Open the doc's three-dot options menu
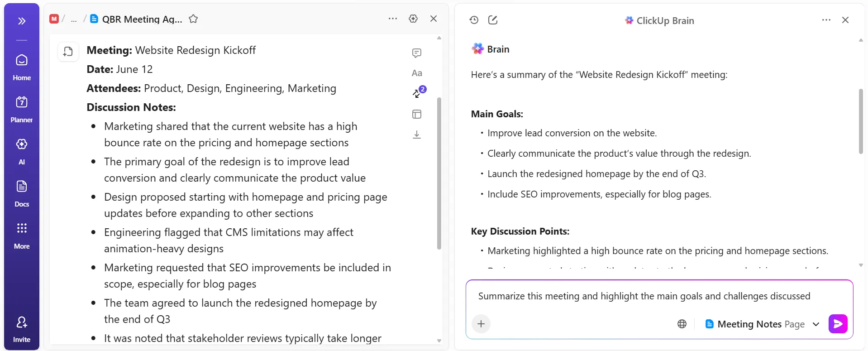Screen dimensions: 868x351 tap(393, 19)
